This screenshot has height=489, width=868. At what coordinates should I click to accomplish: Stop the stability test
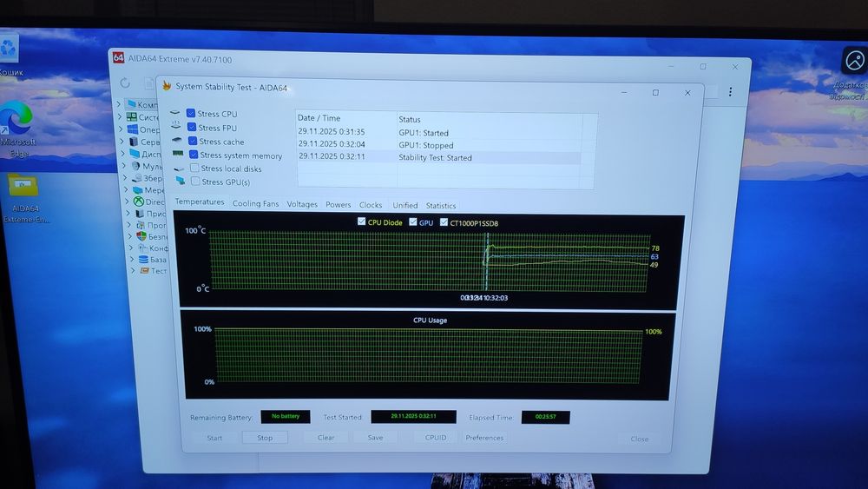(265, 438)
